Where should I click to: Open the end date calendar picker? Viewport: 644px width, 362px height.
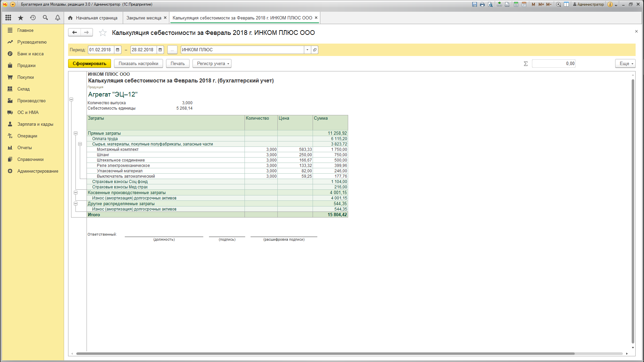[160, 50]
